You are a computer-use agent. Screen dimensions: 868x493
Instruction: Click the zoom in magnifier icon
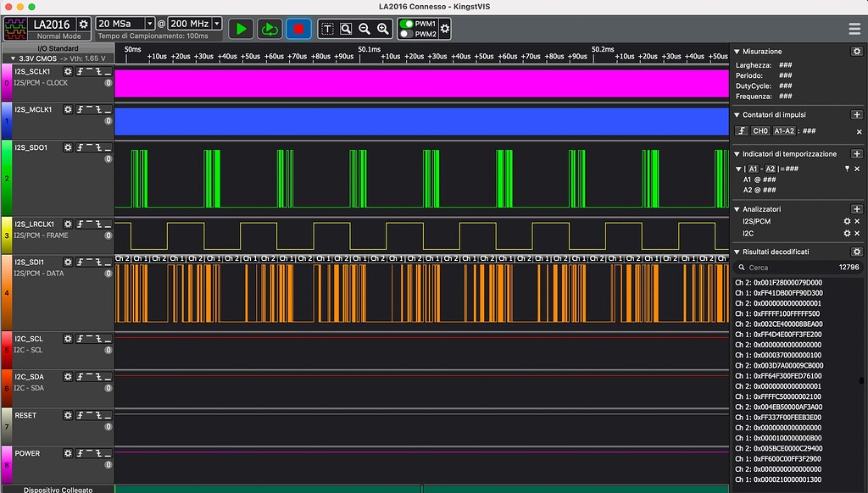point(383,29)
